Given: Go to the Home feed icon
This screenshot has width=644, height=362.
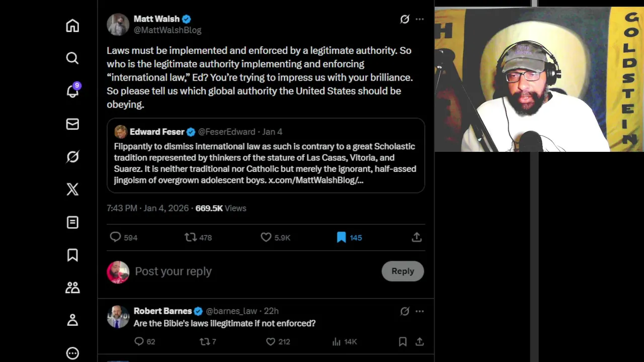Looking at the screenshot, I should click(x=72, y=26).
